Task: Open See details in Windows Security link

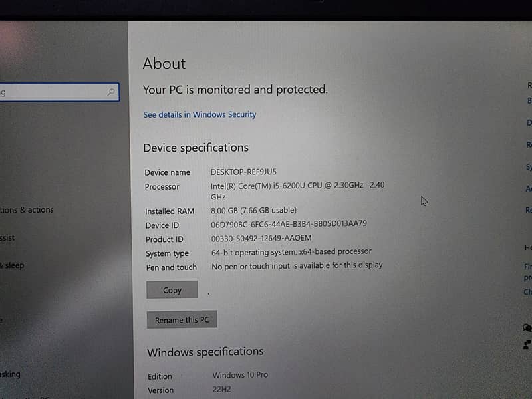Action: [x=199, y=115]
